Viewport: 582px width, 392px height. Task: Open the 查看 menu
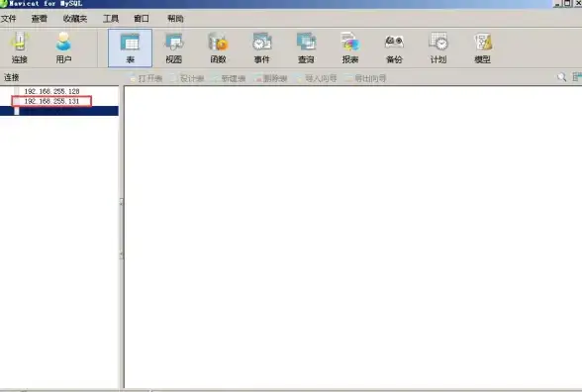pyautogui.click(x=39, y=18)
